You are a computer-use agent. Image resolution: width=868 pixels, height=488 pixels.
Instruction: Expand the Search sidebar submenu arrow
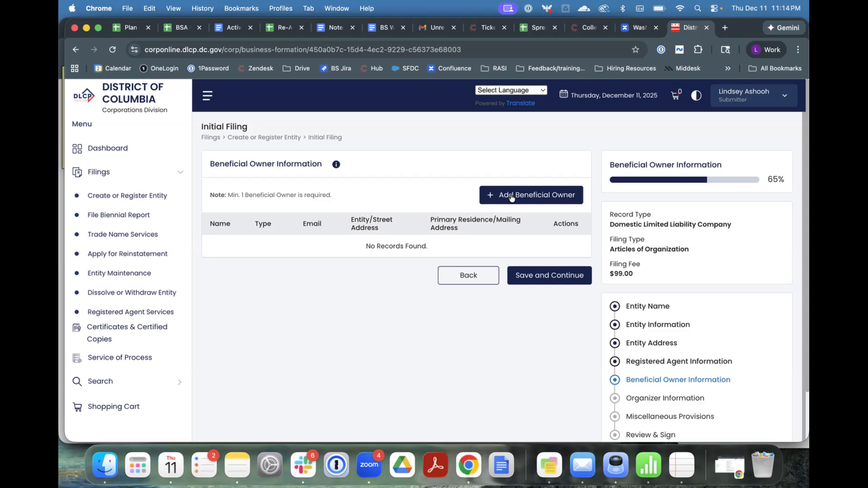click(179, 382)
